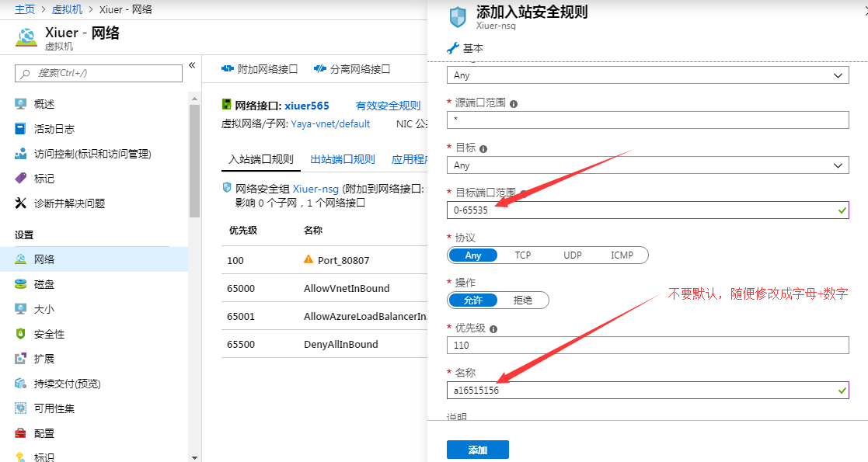Select the AllowAzureLoadBalancerIn rule row
This screenshot has height=462, width=868.
click(324, 317)
